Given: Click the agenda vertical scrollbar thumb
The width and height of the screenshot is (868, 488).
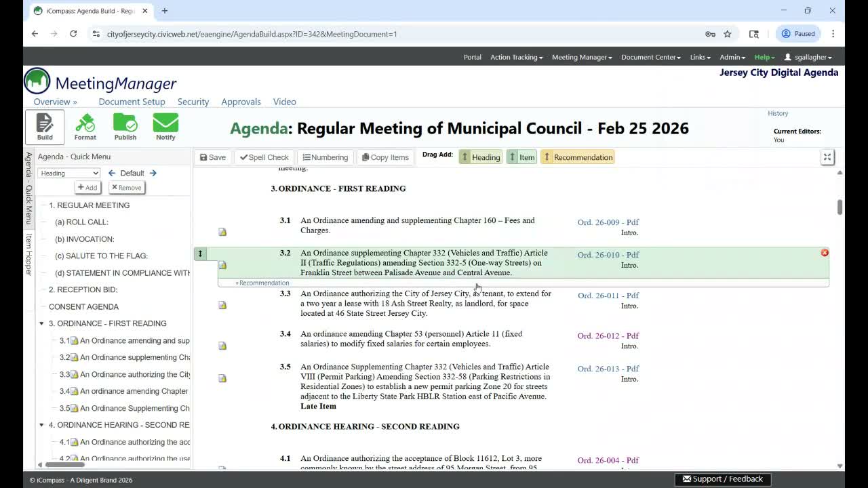Looking at the screenshot, I should click(x=840, y=207).
